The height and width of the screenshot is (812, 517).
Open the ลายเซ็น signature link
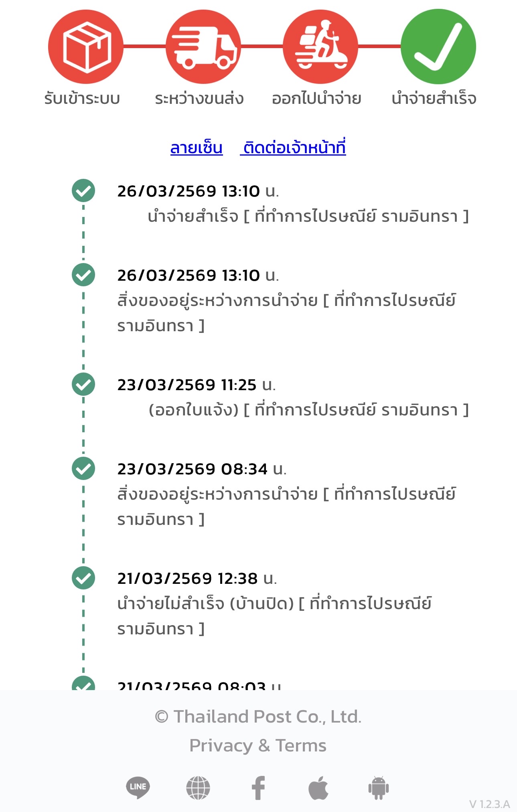[197, 148]
